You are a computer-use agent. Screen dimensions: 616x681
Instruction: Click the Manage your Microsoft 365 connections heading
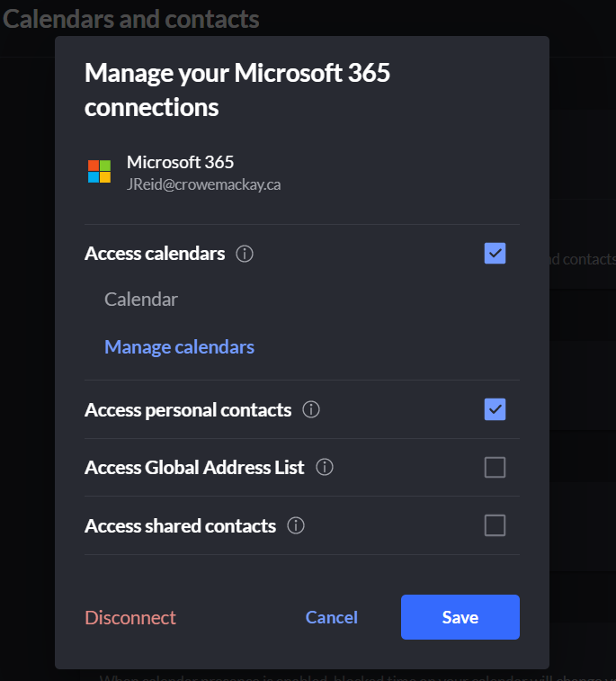point(237,90)
